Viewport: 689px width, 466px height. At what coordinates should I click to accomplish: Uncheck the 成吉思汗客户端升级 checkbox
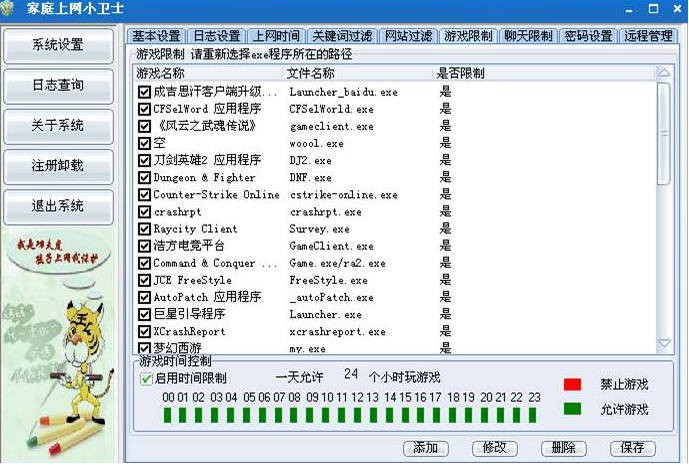coord(144,92)
